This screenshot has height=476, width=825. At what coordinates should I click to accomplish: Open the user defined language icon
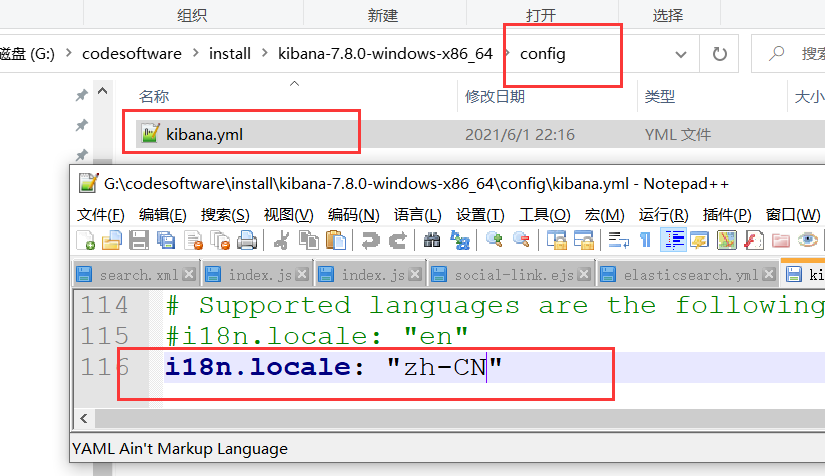pyautogui.click(x=699, y=240)
